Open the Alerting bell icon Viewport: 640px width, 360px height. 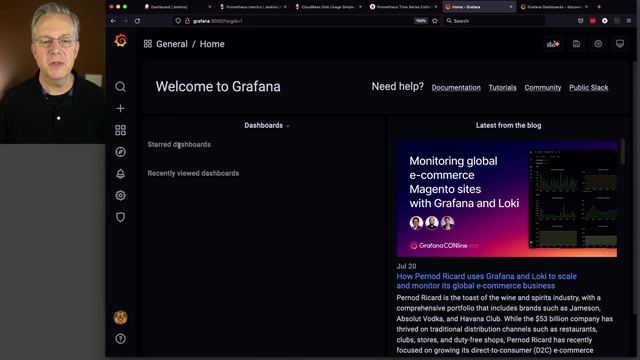(120, 174)
